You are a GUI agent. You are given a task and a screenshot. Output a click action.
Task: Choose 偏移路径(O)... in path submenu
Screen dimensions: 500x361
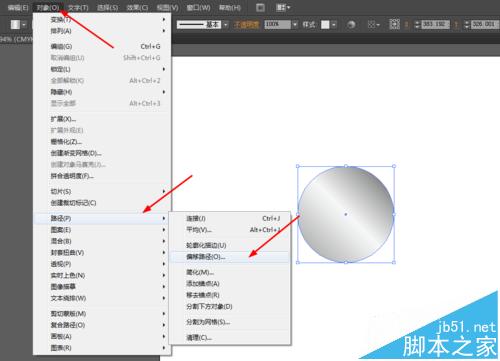click(230, 257)
